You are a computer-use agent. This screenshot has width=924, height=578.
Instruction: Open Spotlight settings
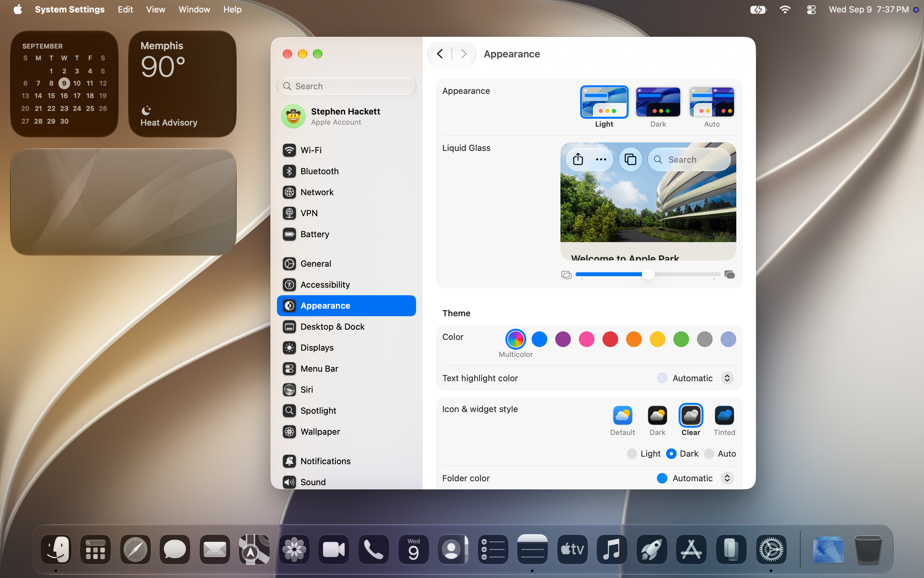pyautogui.click(x=346, y=411)
